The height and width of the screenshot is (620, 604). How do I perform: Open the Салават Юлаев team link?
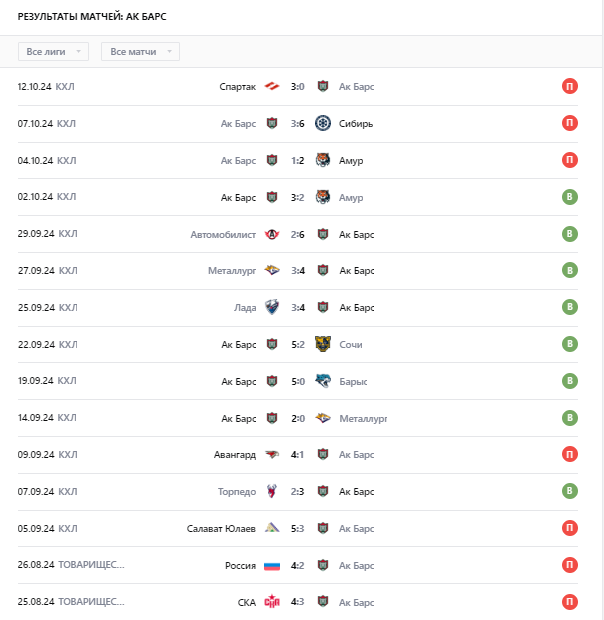222,529
